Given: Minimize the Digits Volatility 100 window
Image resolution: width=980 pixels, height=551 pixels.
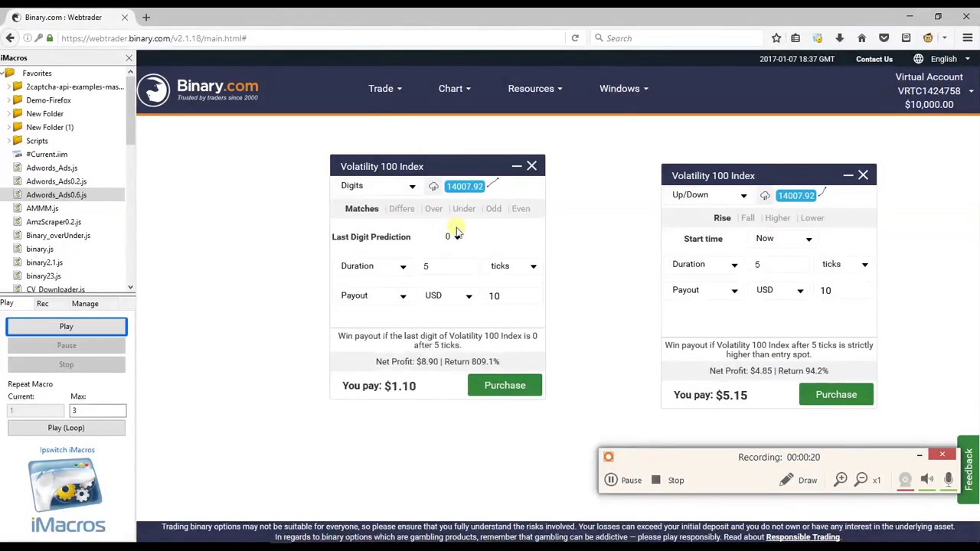Looking at the screenshot, I should (x=517, y=166).
